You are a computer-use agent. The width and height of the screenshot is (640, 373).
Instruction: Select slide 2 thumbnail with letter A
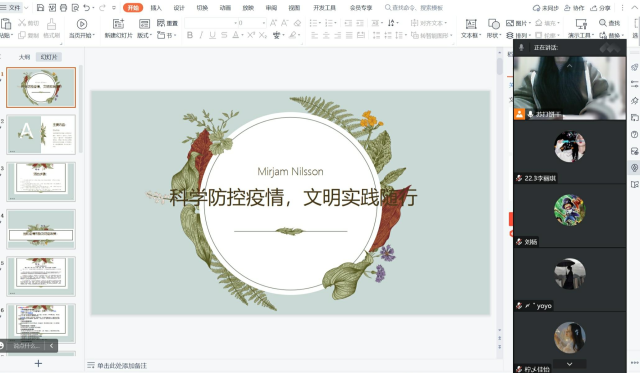click(x=41, y=134)
